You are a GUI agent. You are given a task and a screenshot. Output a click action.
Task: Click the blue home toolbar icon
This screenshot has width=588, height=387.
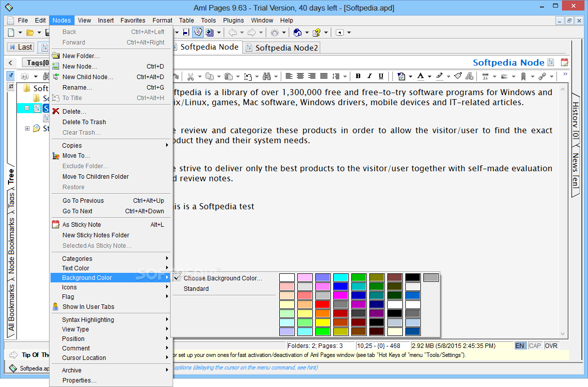[298, 33]
